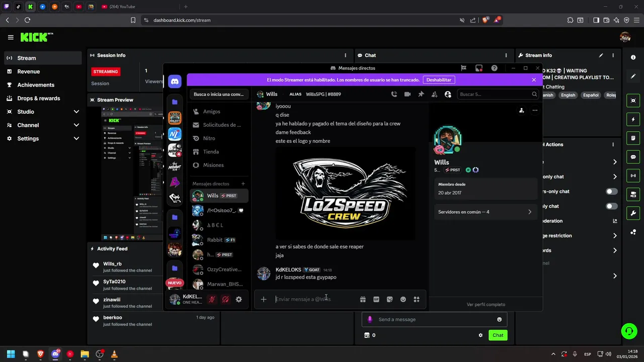
Task: Edit Stream info pencil icon
Action: pyautogui.click(x=601, y=55)
